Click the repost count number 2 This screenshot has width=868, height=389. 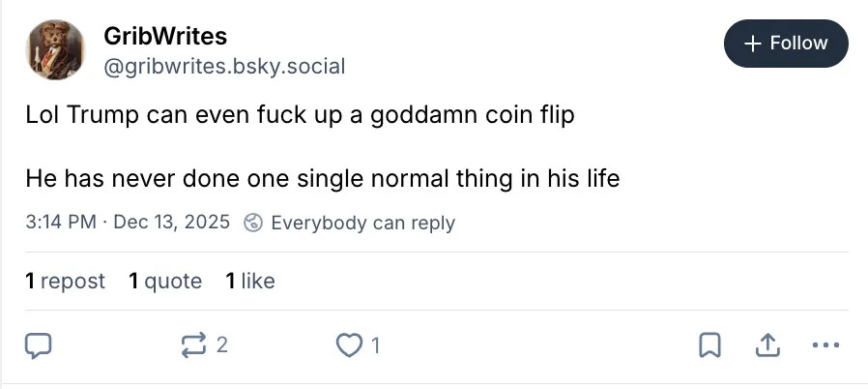222,344
